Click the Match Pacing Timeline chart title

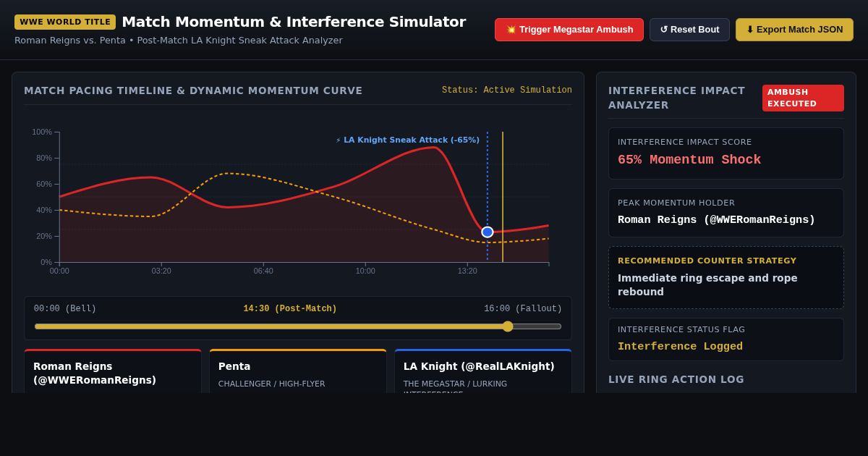pos(193,90)
